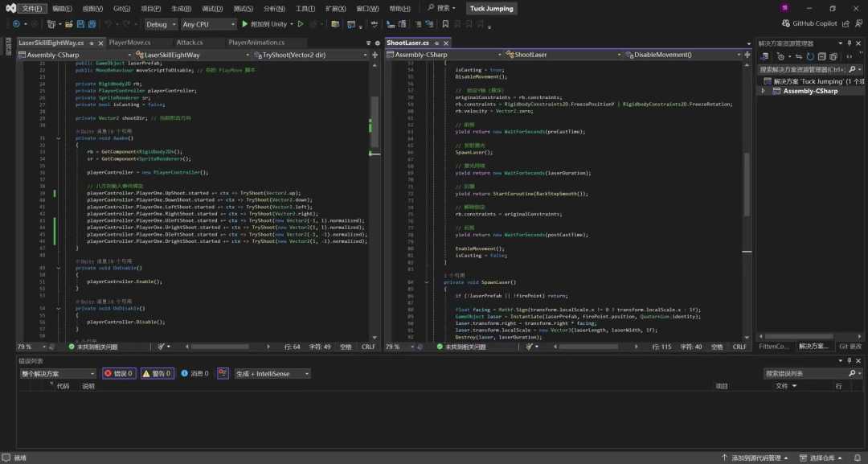The image size is (868, 464).
Task: Expand the Assembly-CSharp project node
Action: 763,91
